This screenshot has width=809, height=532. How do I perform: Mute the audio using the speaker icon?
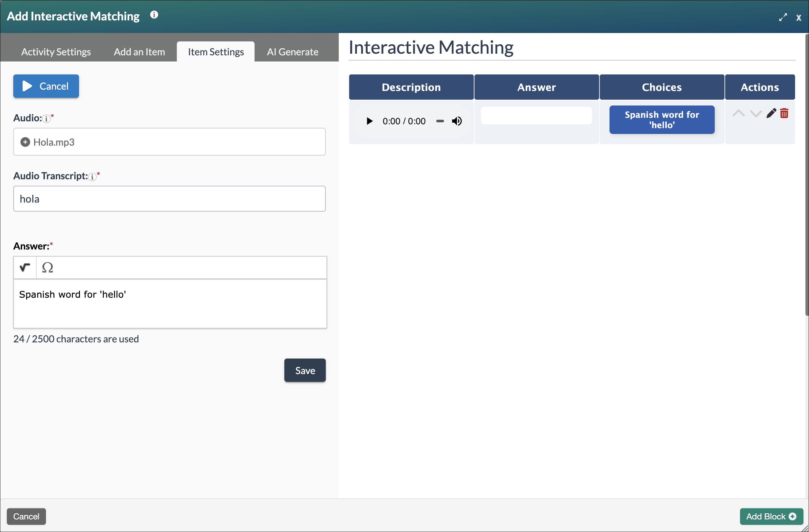pos(457,121)
